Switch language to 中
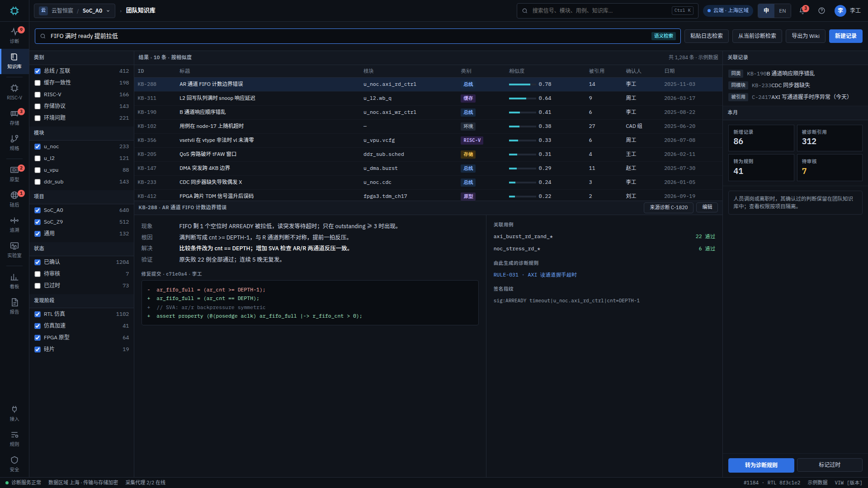Viewport: 868px width, 488px height. 766,10
